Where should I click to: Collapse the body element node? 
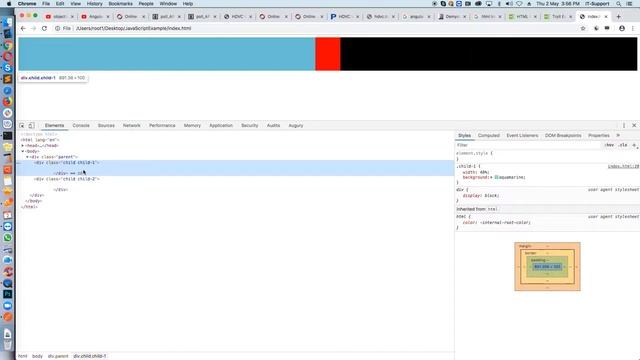23,151
